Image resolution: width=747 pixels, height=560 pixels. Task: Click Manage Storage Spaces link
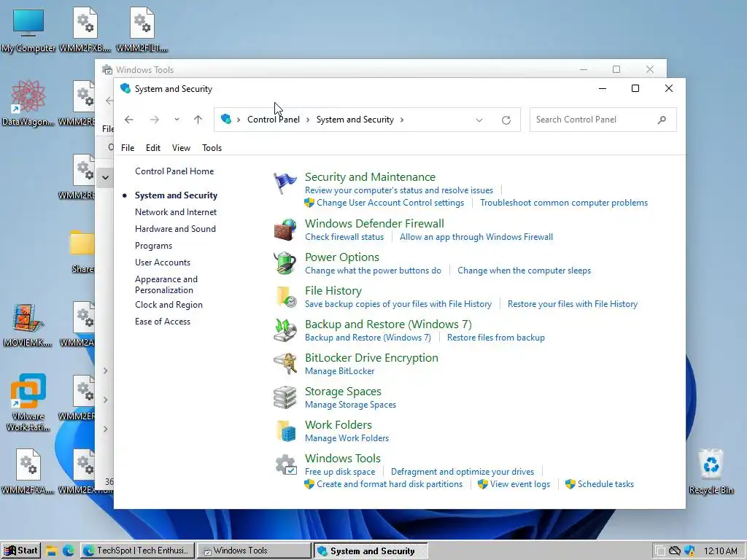351,405
